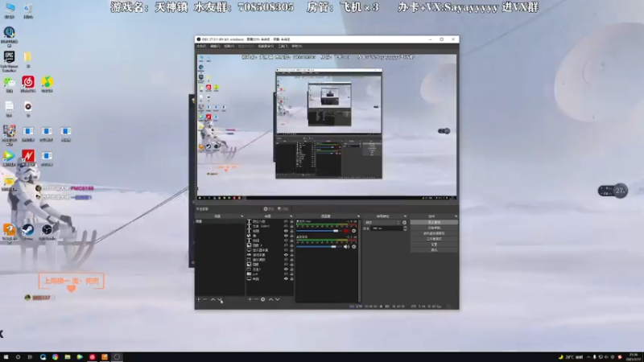
Task: Click the OBS preview canvas
Action: pyautogui.click(x=327, y=127)
